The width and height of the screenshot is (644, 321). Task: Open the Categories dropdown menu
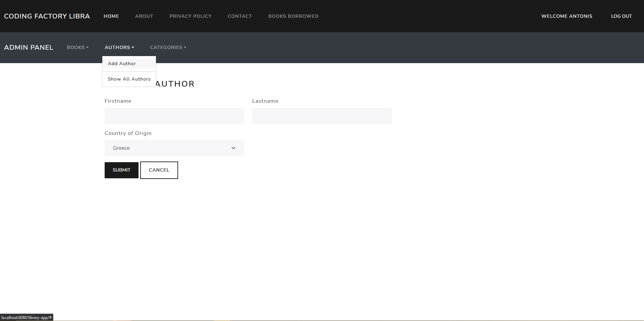168,47
